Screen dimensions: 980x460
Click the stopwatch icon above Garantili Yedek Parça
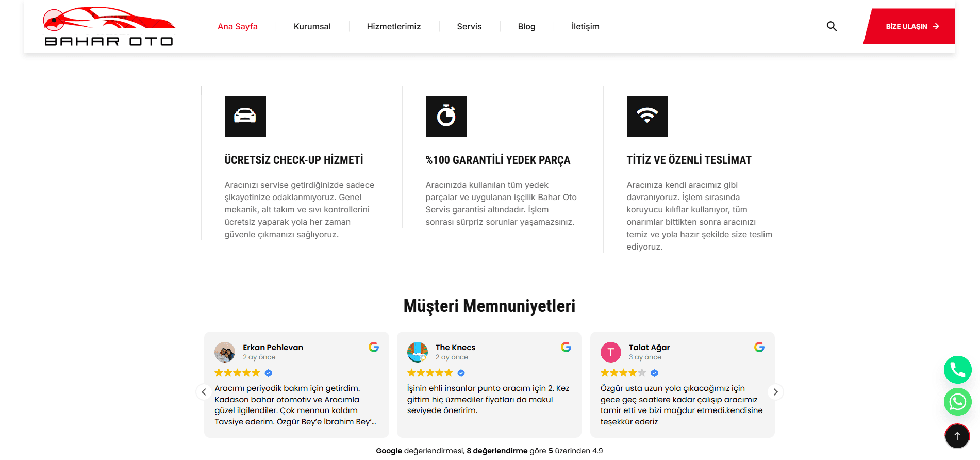click(446, 117)
